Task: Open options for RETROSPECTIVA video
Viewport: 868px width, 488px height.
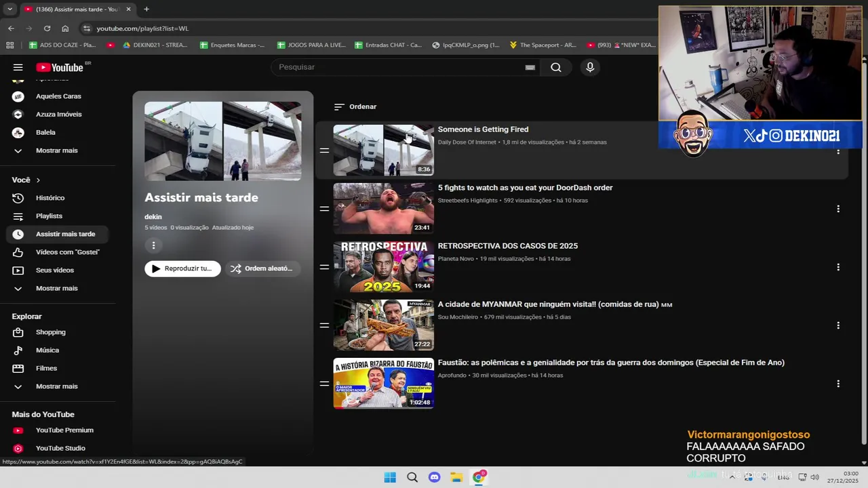Action: click(x=838, y=267)
